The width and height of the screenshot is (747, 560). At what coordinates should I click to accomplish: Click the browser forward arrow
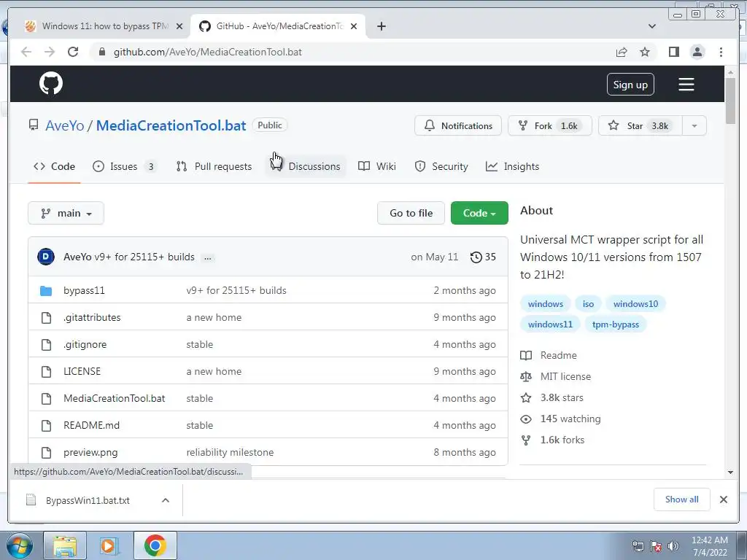[50, 52]
